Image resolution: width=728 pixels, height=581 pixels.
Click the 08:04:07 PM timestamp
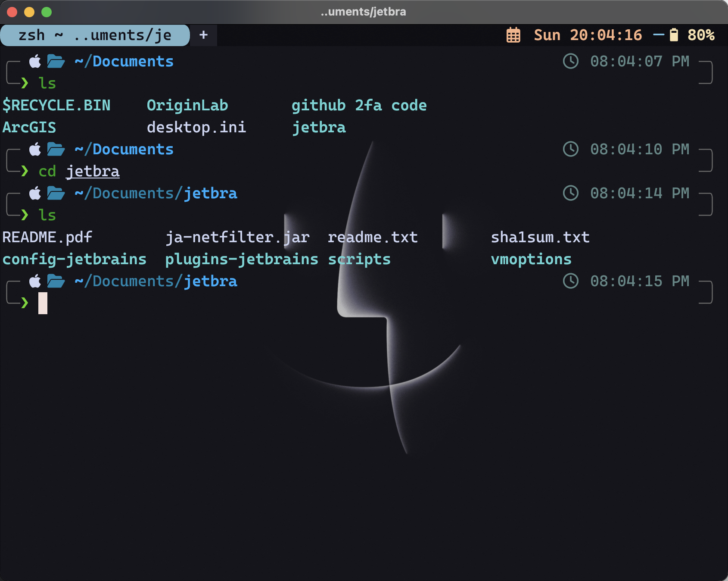click(640, 61)
